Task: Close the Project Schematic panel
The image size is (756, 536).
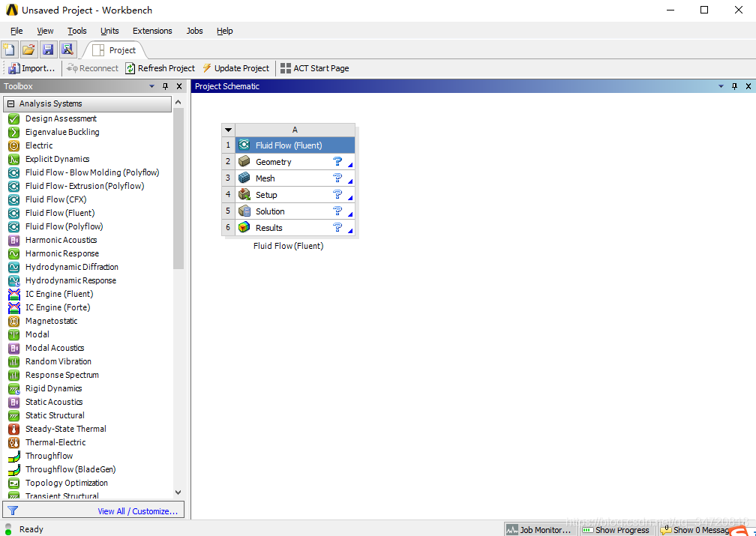Action: click(x=748, y=86)
